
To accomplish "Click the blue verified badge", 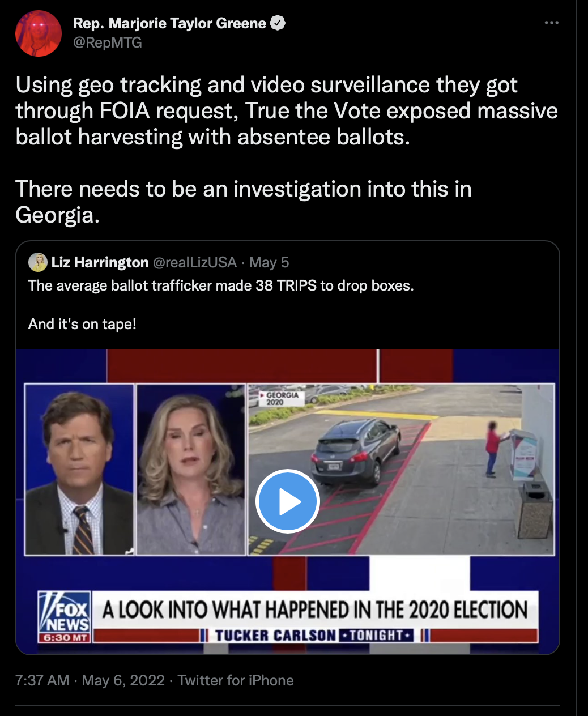I will (x=278, y=23).
